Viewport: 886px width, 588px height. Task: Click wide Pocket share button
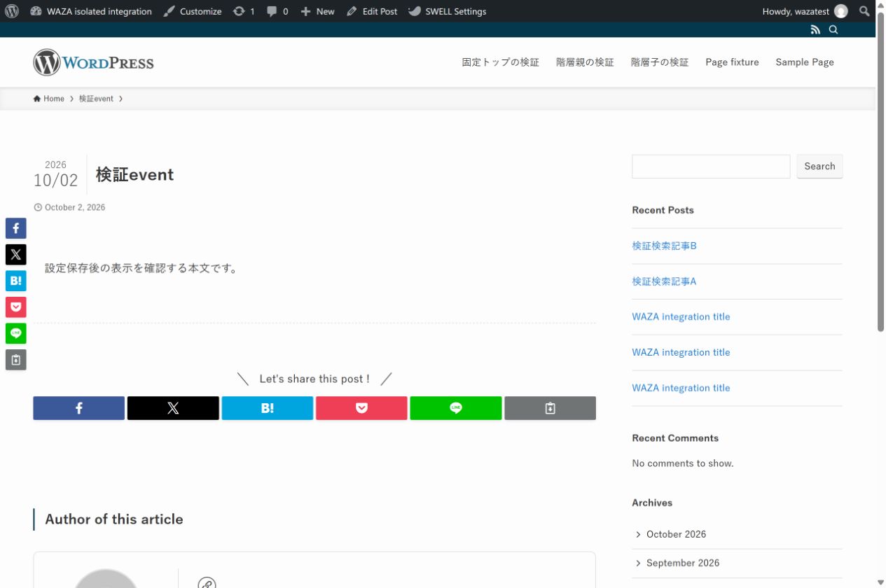point(361,408)
